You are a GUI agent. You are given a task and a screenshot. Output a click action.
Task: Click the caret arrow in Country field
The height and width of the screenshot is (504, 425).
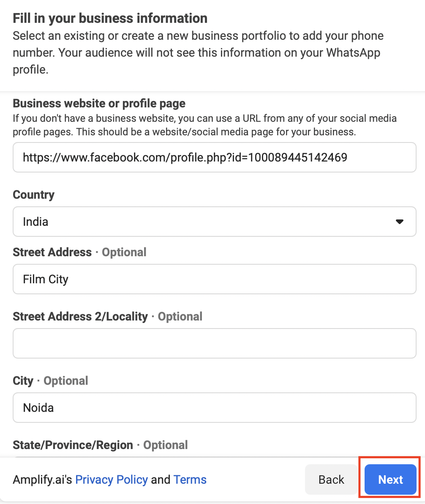click(x=399, y=222)
